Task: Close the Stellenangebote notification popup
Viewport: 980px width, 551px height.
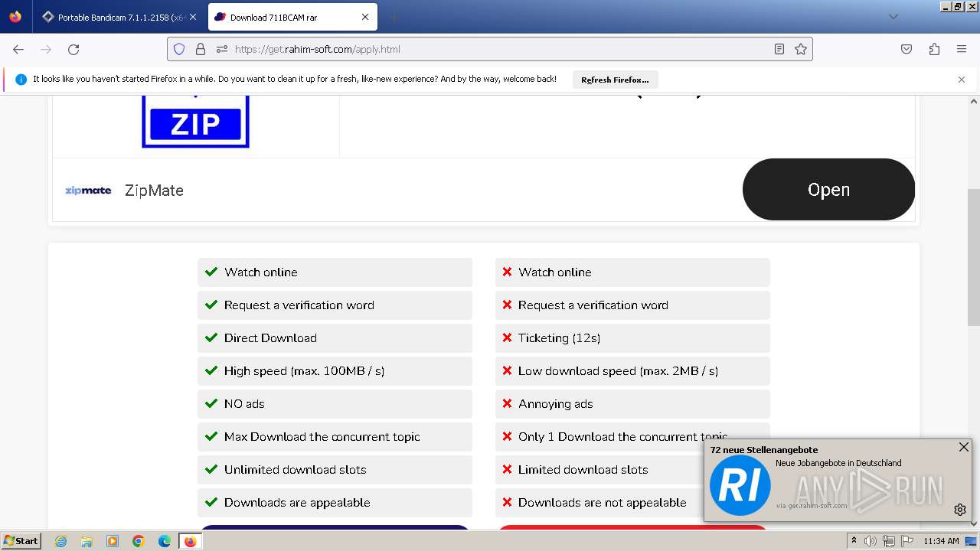Action: [x=964, y=447]
